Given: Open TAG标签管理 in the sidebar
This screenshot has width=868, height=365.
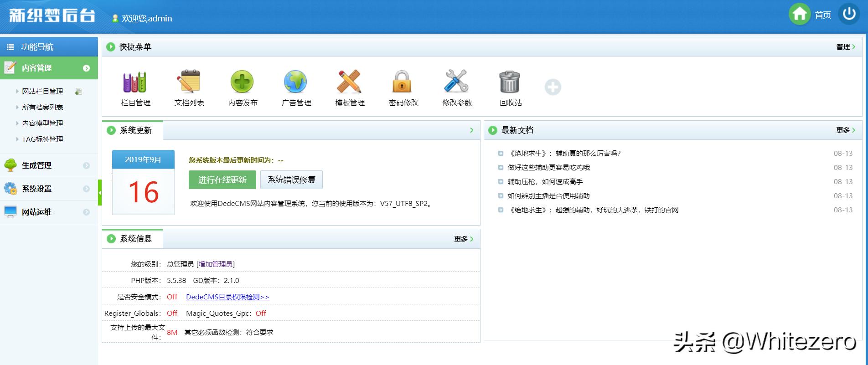Looking at the screenshot, I should 42,139.
